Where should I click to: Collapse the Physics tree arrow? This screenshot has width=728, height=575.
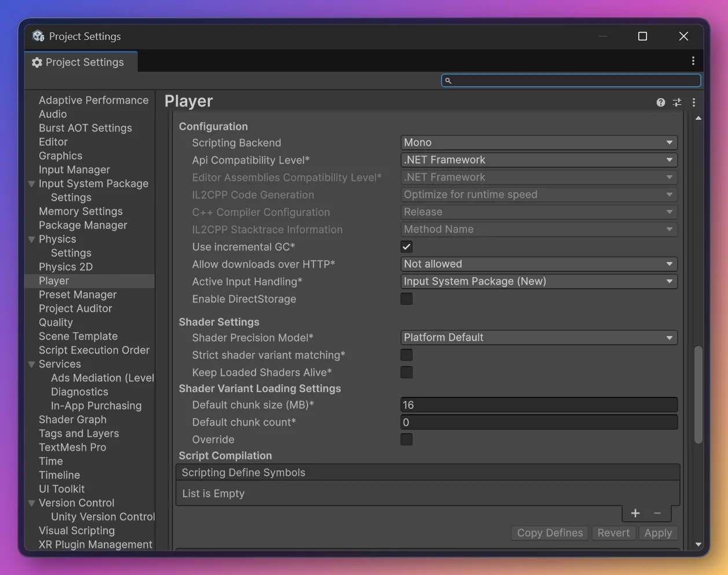coord(32,239)
